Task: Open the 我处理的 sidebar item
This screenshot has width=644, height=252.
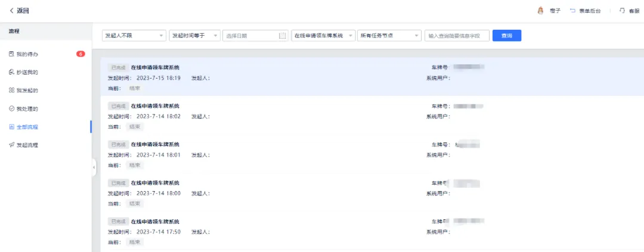Action: [x=27, y=109]
